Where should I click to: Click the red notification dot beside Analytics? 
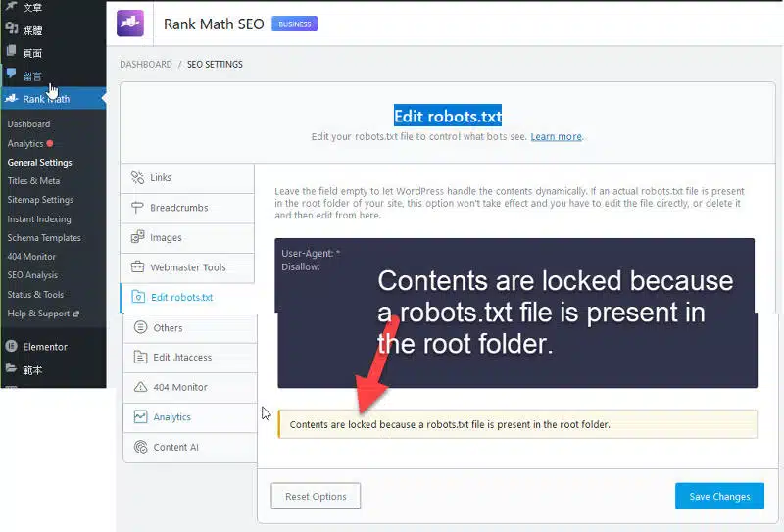50,143
